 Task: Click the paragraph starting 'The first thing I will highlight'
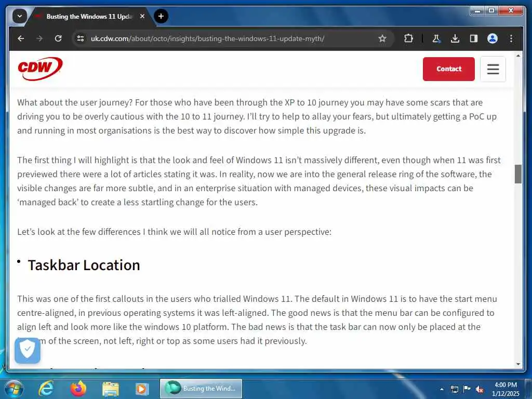[x=259, y=181]
